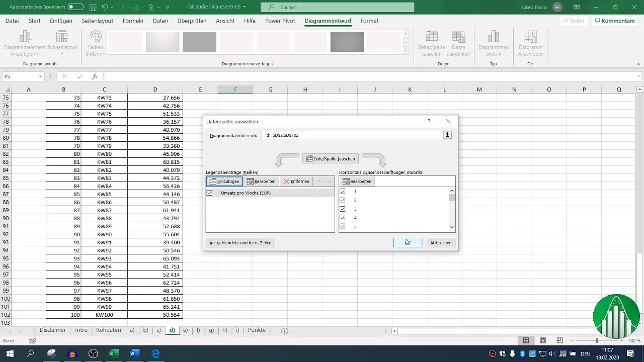Click the Undo arrow icon
644x362 pixels.
105,8
